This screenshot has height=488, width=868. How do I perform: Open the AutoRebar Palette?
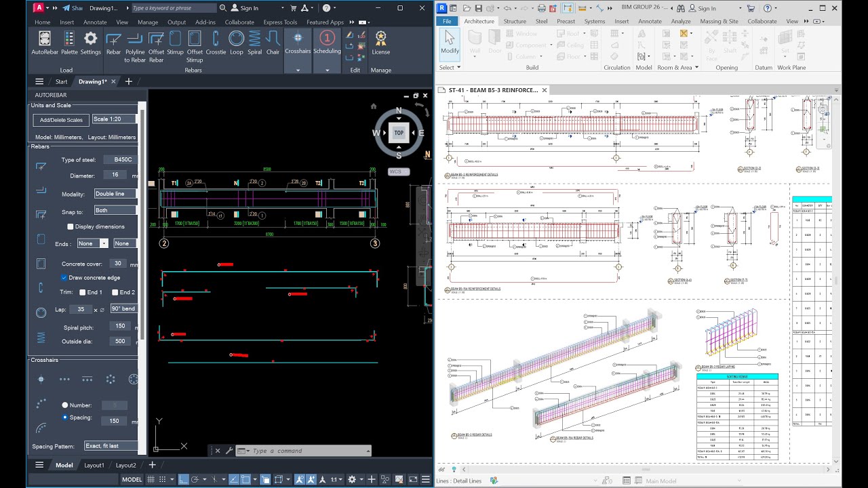69,43
